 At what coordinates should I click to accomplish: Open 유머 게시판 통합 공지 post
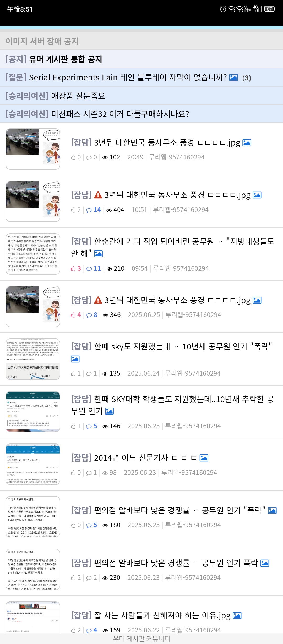point(141,59)
